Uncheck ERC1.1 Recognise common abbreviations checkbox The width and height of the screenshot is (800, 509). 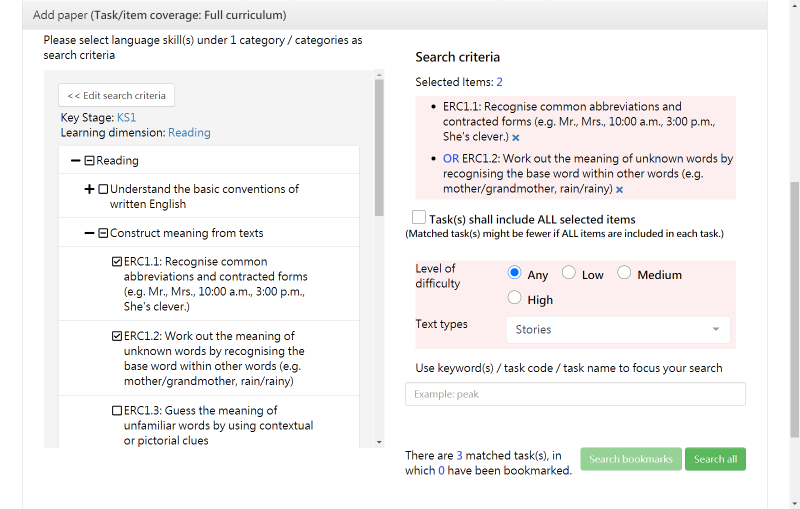[x=117, y=262]
